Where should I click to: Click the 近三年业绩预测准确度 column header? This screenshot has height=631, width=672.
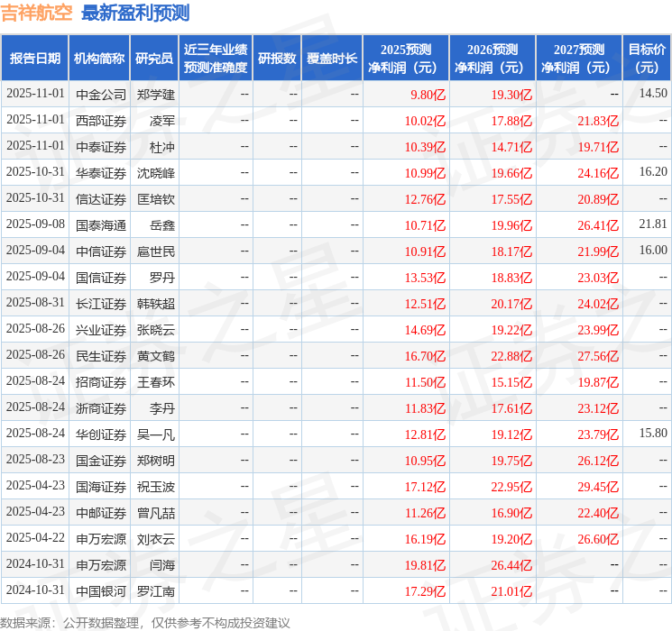click(216, 59)
